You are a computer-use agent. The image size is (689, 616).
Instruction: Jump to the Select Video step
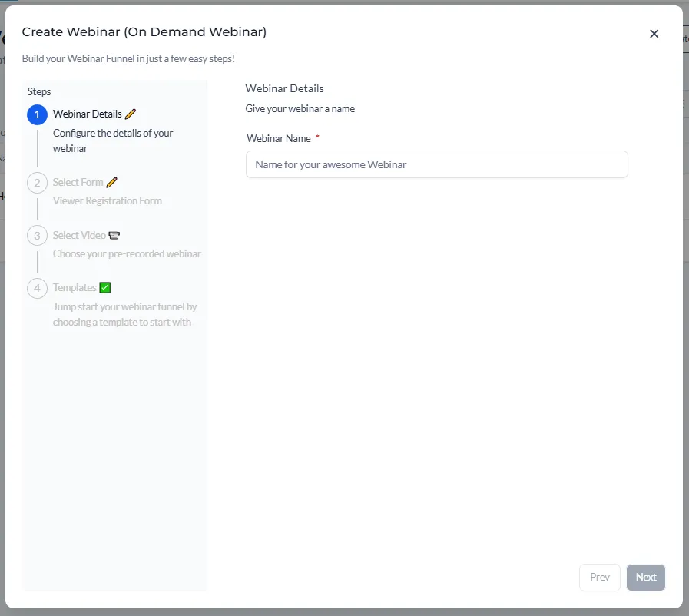79,235
